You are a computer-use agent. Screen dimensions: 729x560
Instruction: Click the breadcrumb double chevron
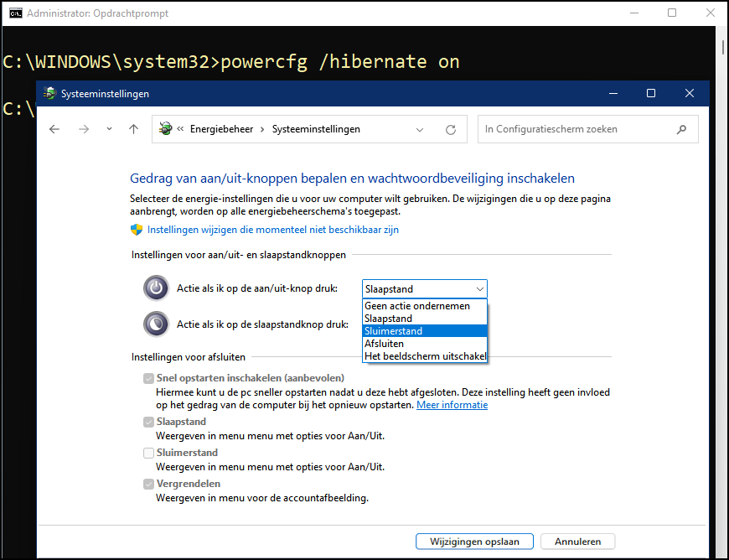[x=180, y=129]
